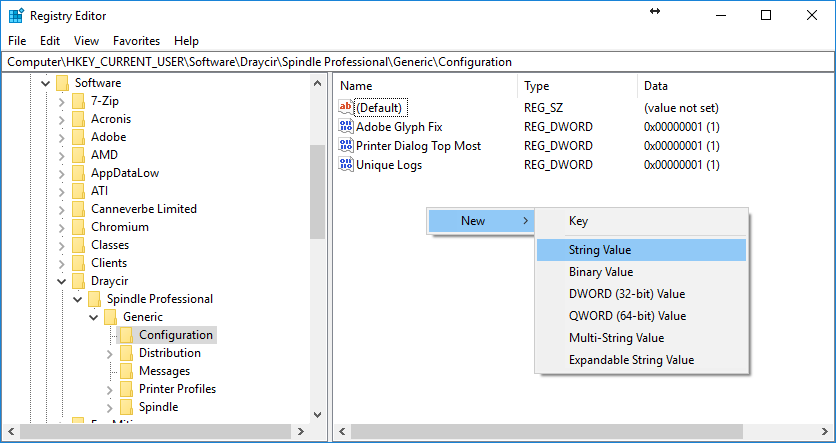Expand the 7-Zip tree node

62,101
